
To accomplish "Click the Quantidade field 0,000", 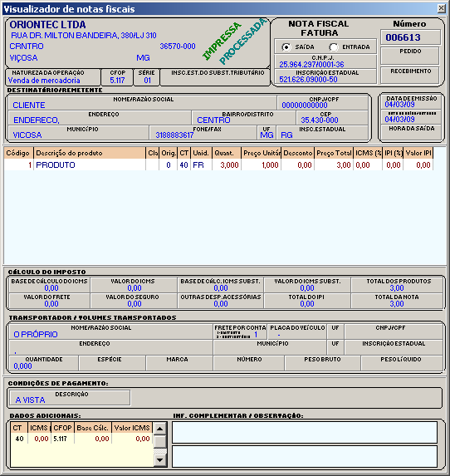I will pos(44,363).
